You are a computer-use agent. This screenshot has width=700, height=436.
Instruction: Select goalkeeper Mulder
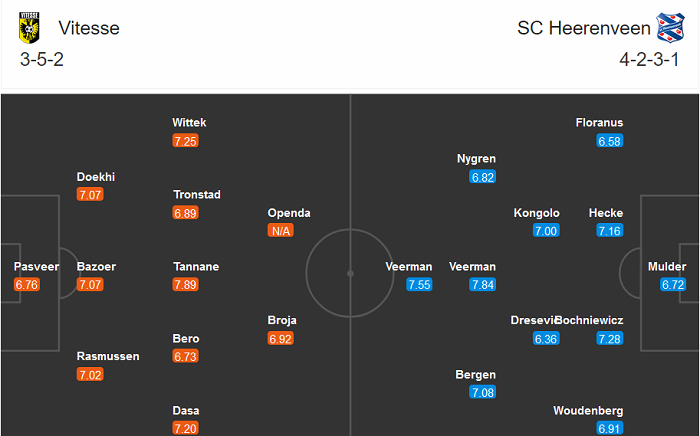(x=667, y=267)
